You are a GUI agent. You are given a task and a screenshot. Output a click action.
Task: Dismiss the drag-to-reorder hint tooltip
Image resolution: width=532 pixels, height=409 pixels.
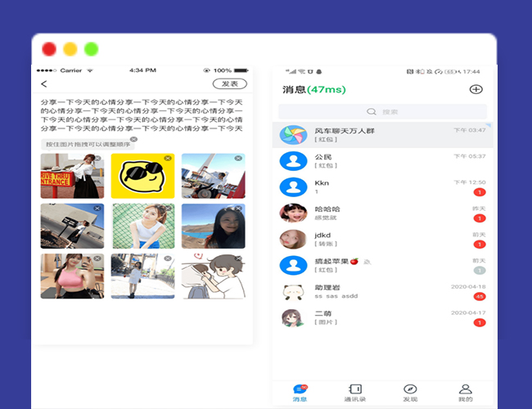pyautogui.click(x=133, y=139)
